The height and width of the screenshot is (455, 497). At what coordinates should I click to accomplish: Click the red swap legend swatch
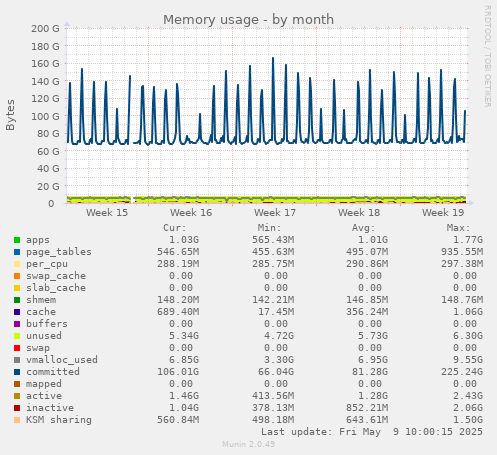pyautogui.click(x=17, y=348)
